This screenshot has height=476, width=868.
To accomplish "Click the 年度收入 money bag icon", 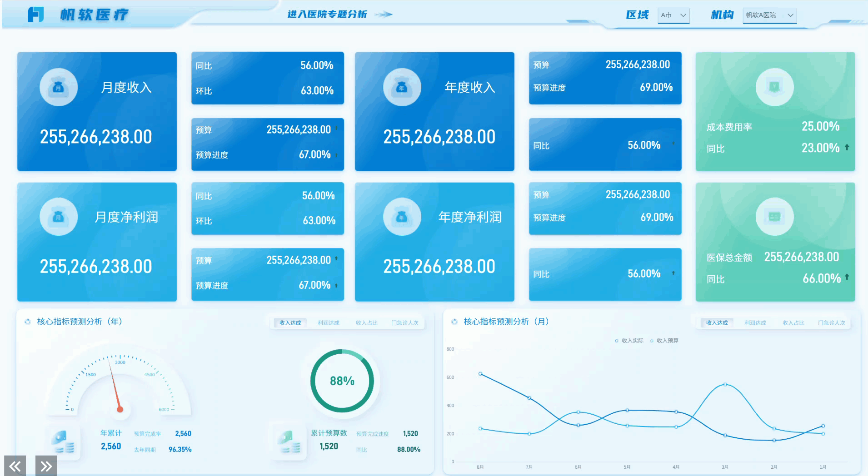I will coord(402,87).
